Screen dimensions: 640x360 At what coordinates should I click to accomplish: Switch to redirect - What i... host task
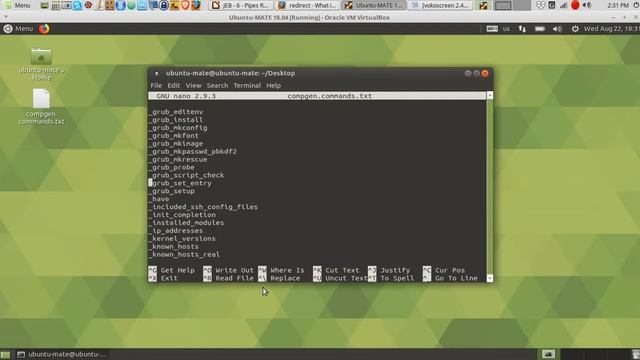307,5
